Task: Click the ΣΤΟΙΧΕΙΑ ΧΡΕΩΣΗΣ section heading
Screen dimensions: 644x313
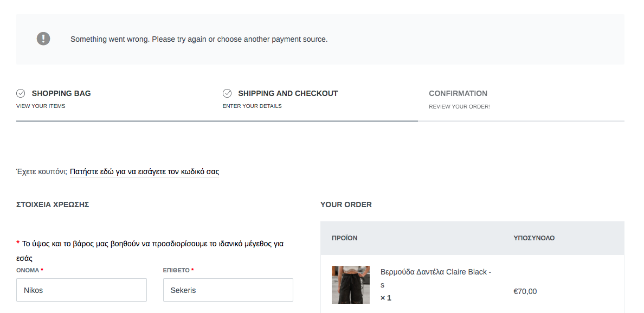Action: [x=53, y=205]
